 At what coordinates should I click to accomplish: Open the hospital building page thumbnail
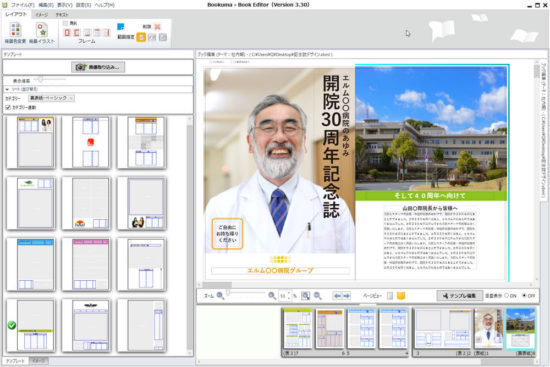[521, 328]
